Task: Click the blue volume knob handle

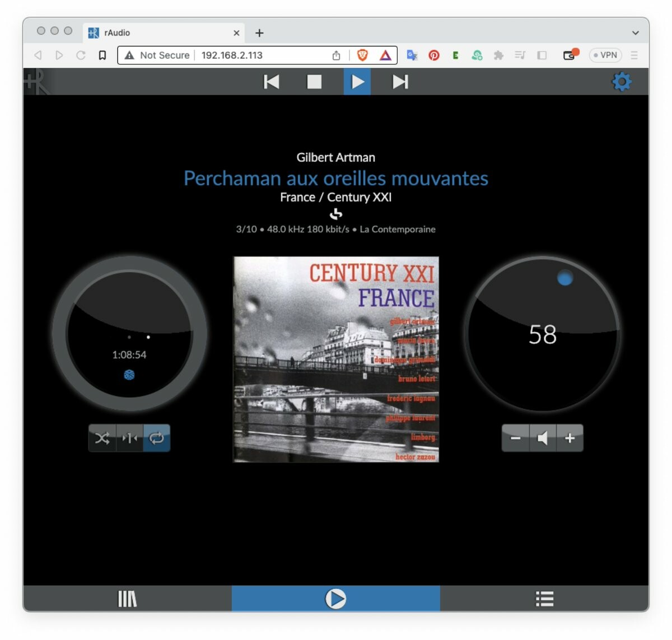Action: pos(565,278)
